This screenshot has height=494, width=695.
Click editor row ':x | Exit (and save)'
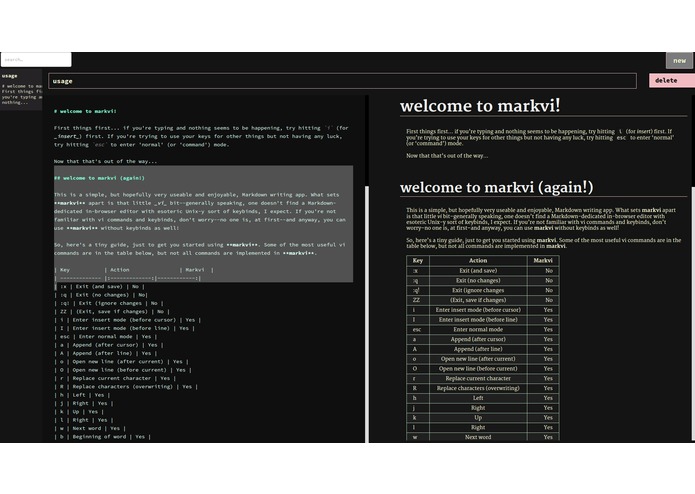click(98, 287)
